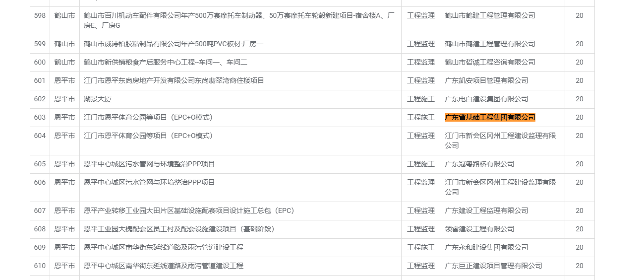Click score 20 in row 606
This screenshot has width=644, height=280.
pos(580,183)
